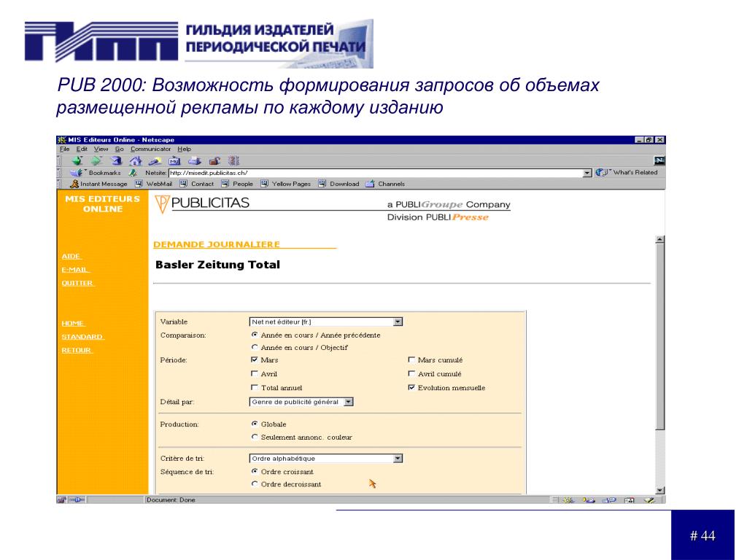Open Contact from the personal toolbar
This screenshot has width=747, height=560.
[x=197, y=184]
